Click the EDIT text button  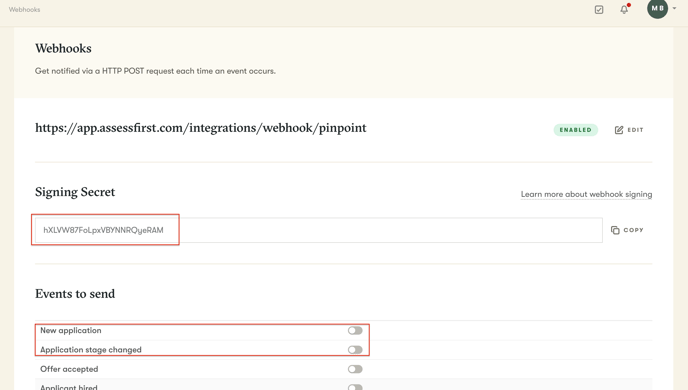click(x=635, y=130)
